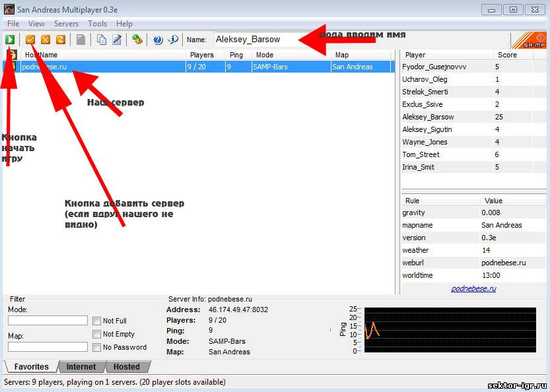The width and height of the screenshot is (550, 392).
Task: Click the Delete Server orange X icon
Action: pyautogui.click(x=46, y=40)
